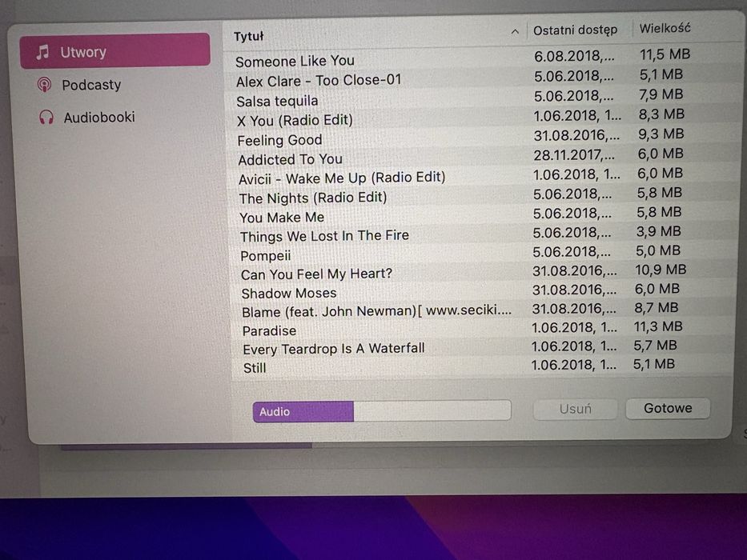The height and width of the screenshot is (560, 747).
Task: Click the 5,0 MB size cell
Action: point(658,250)
